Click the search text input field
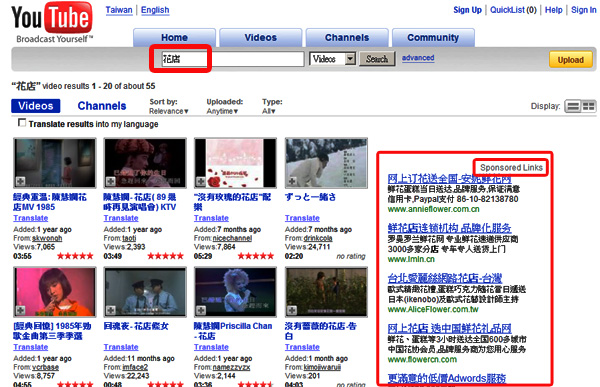The image size is (600, 387). pyautogui.click(x=232, y=59)
